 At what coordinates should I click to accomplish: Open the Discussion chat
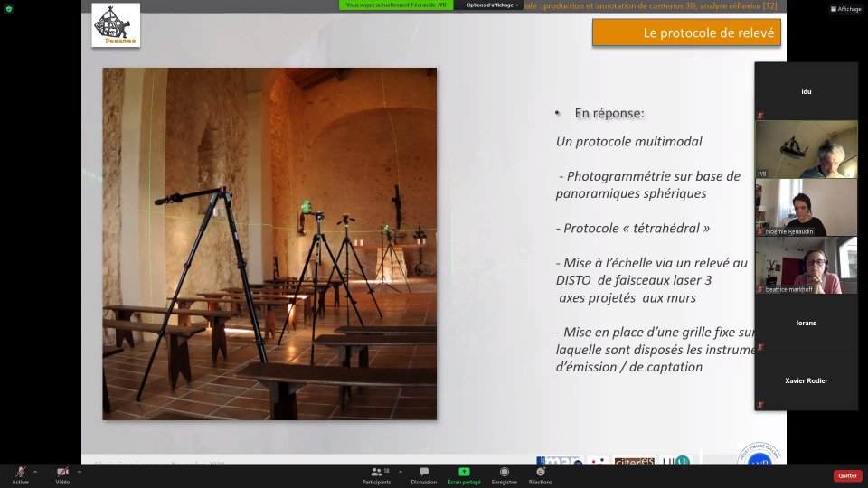click(423, 475)
